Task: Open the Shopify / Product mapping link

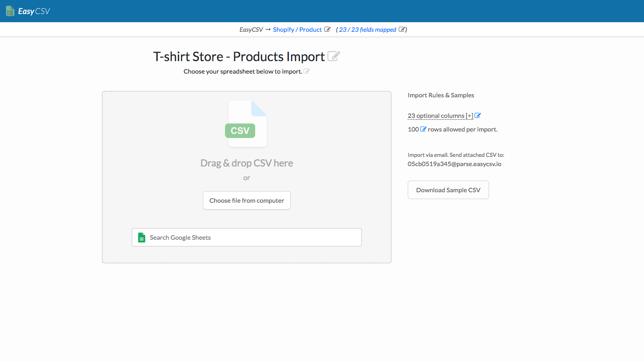Action: [x=297, y=29]
